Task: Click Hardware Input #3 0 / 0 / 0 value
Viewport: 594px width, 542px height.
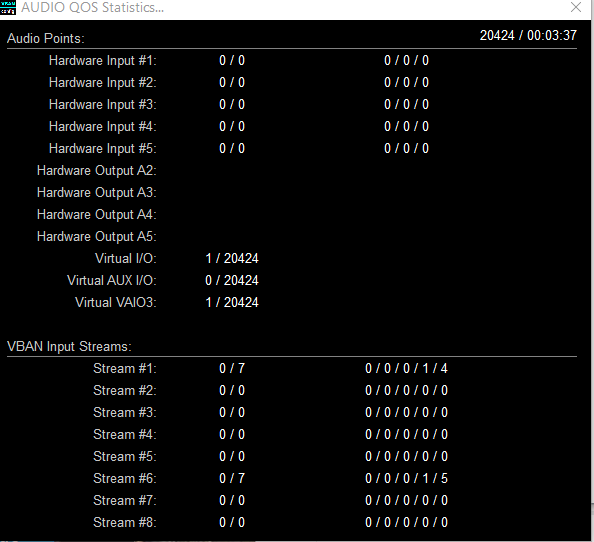Action: point(406,105)
